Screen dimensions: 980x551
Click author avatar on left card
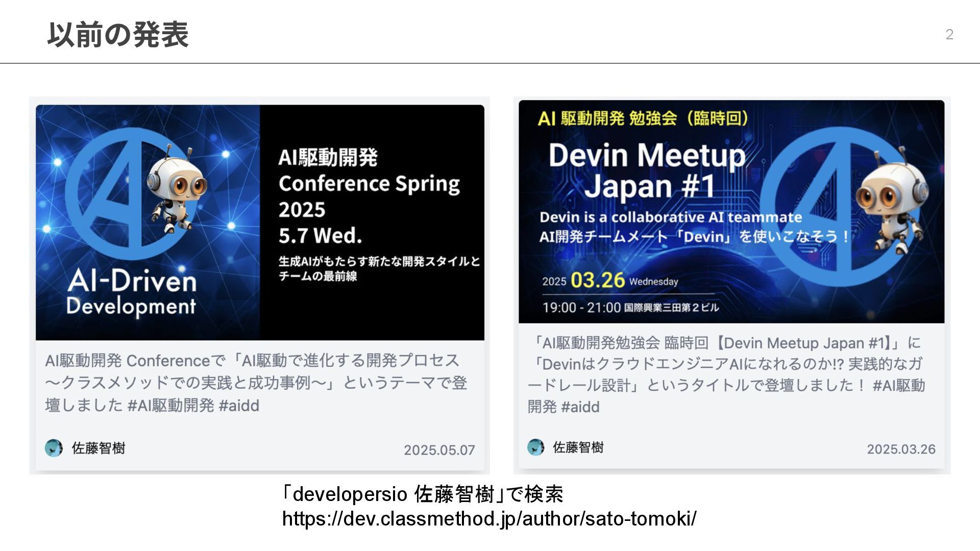[x=54, y=448]
